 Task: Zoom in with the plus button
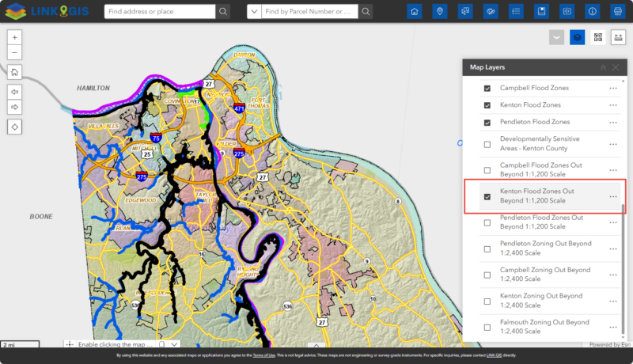point(14,37)
